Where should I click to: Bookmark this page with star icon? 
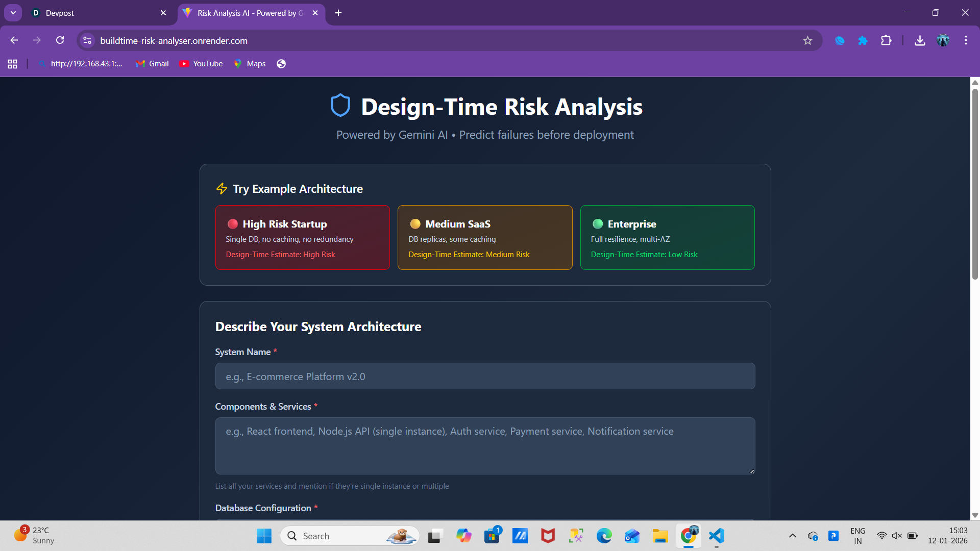tap(807, 40)
